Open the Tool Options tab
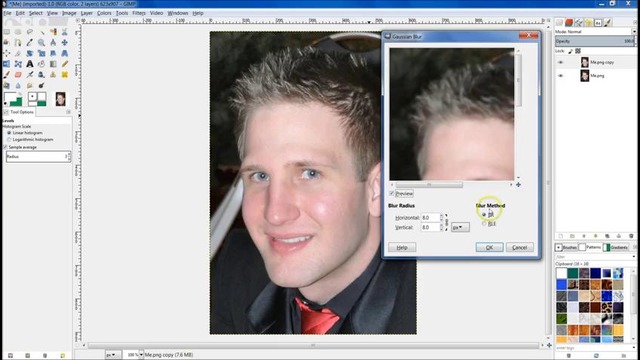The width and height of the screenshot is (640, 360). (19, 112)
